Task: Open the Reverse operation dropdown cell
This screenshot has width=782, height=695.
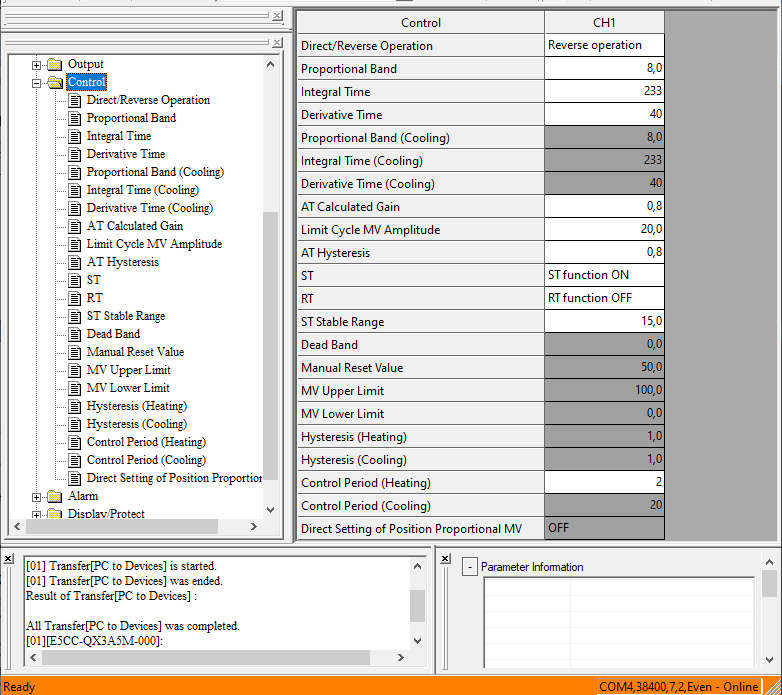Action: 604,45
